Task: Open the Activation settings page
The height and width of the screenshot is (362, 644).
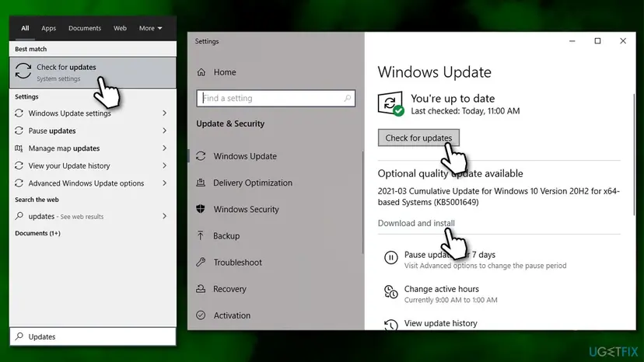Action: (x=232, y=315)
